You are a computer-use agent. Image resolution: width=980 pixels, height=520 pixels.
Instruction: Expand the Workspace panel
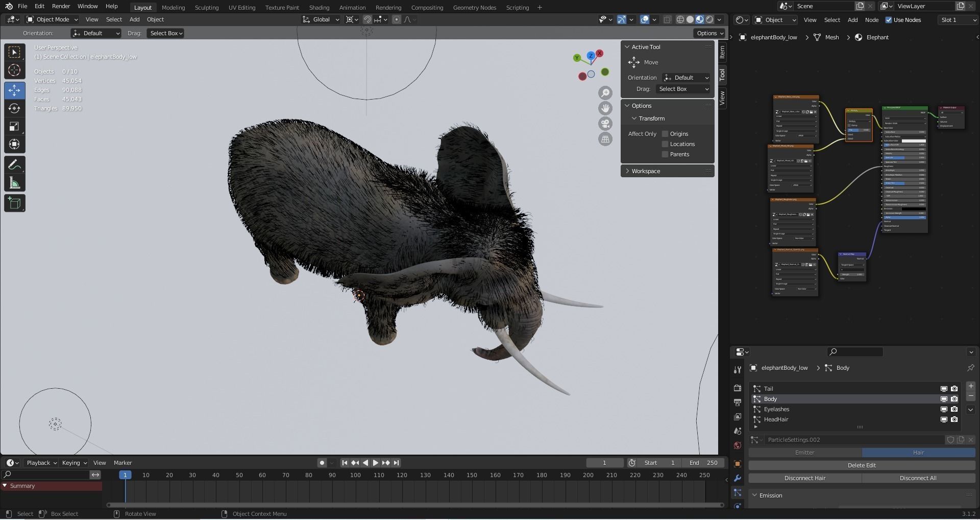[627, 171]
